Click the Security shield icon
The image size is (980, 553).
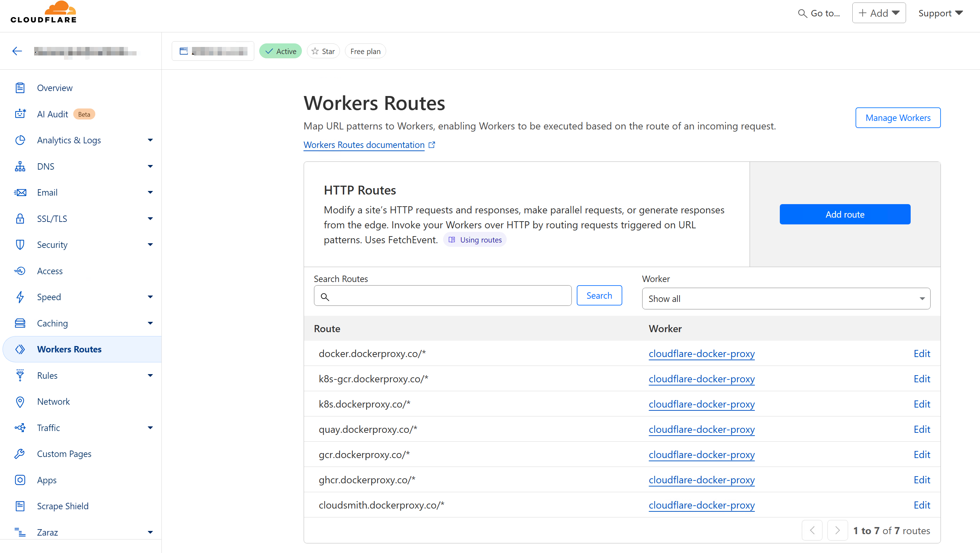(20, 245)
